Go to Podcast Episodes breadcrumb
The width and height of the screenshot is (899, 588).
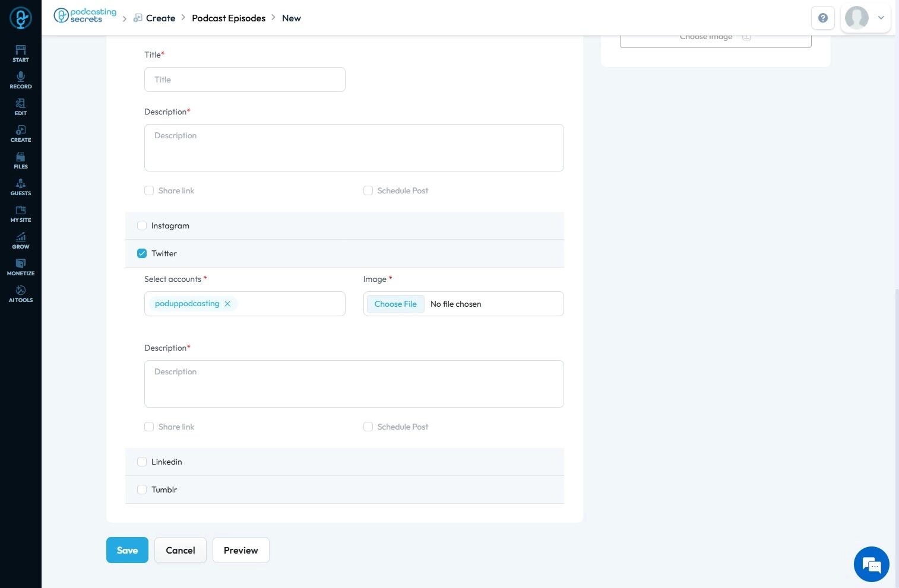point(229,18)
